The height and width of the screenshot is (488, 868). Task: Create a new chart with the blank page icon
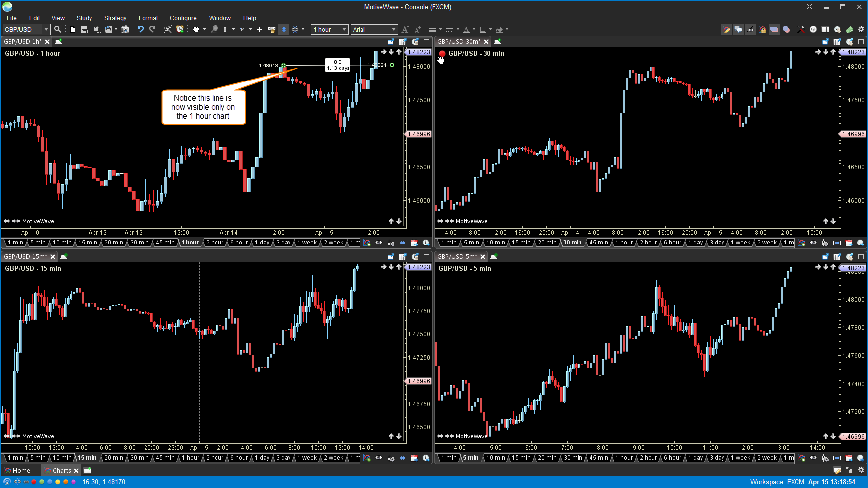point(72,29)
